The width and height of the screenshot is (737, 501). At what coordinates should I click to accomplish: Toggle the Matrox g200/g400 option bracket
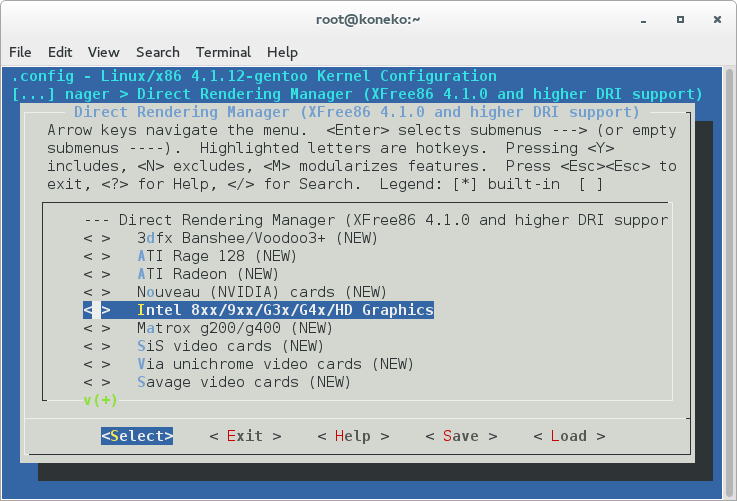97,328
